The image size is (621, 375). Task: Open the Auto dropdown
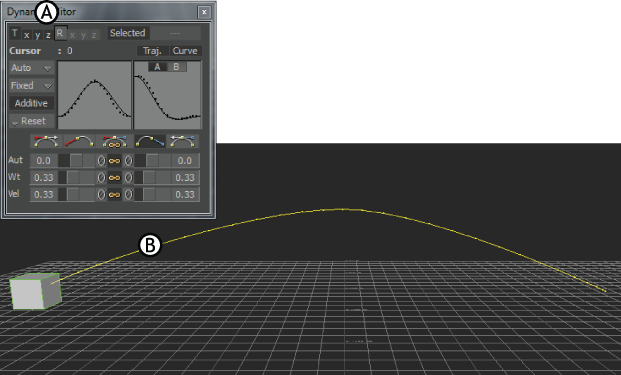31,68
